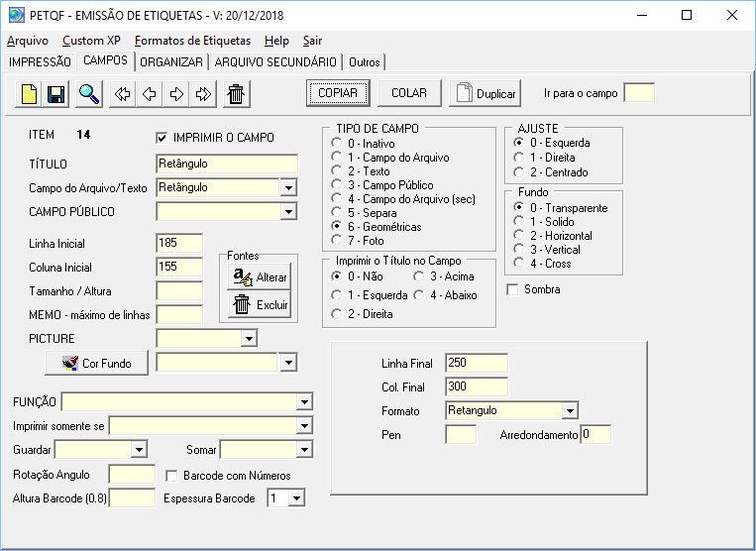Image resolution: width=756 pixels, height=551 pixels.
Task: Save with the floppy disk icon
Action: pyautogui.click(x=55, y=94)
